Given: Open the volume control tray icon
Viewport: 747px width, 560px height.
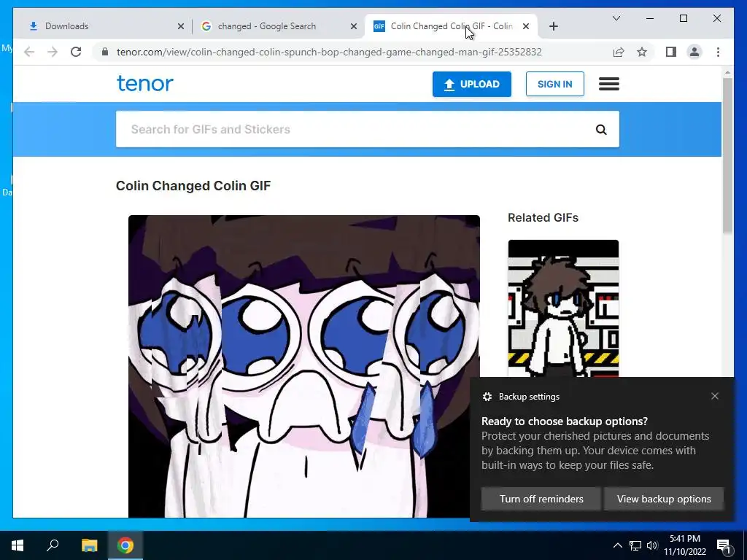Looking at the screenshot, I should 652,545.
